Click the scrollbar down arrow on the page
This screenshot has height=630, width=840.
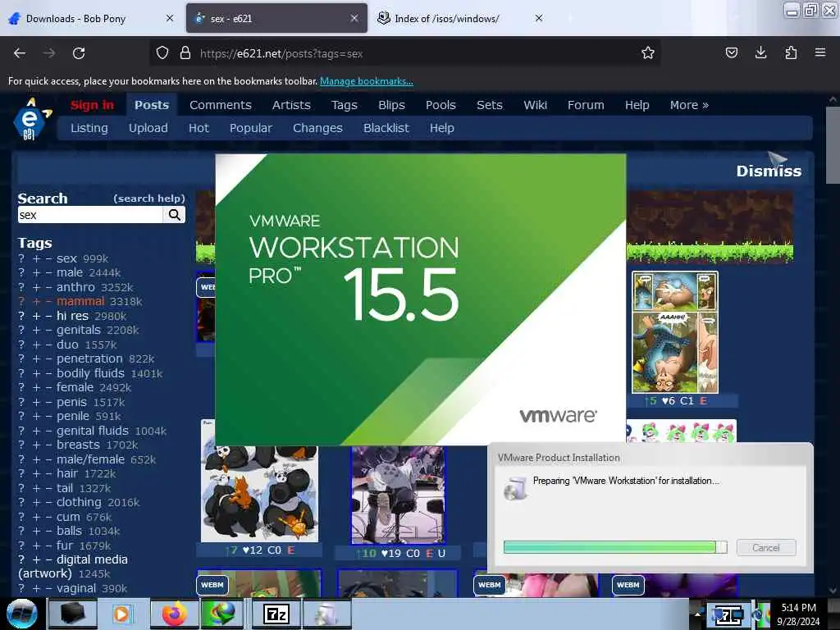pos(832,591)
